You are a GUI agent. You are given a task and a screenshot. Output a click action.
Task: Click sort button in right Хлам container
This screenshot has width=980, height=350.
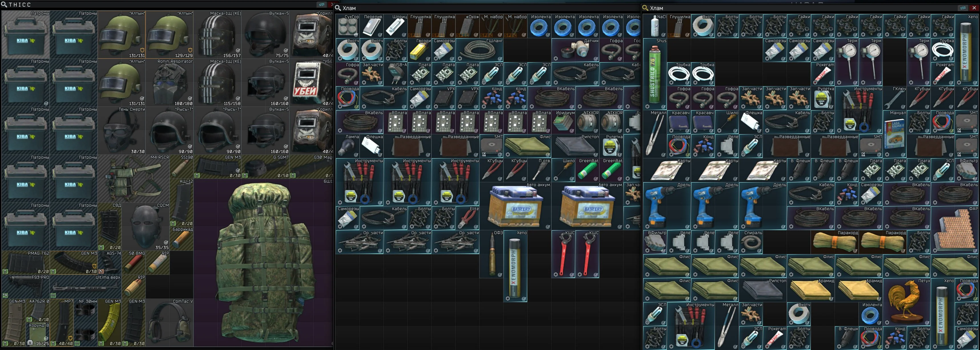click(963, 8)
